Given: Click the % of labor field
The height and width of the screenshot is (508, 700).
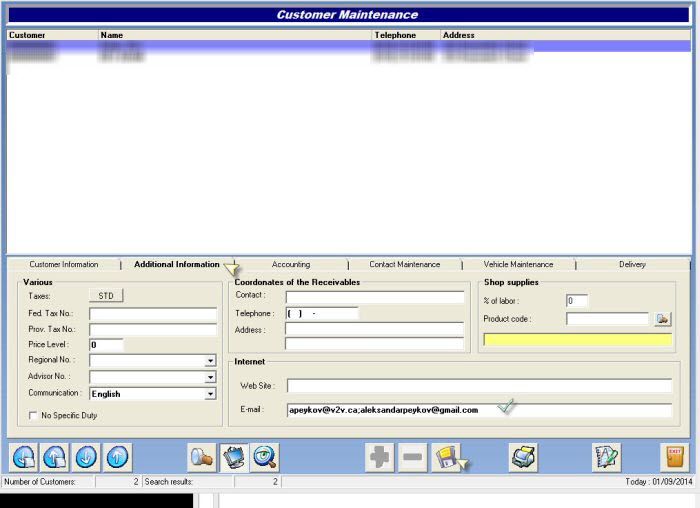Looking at the screenshot, I should click(577, 301).
